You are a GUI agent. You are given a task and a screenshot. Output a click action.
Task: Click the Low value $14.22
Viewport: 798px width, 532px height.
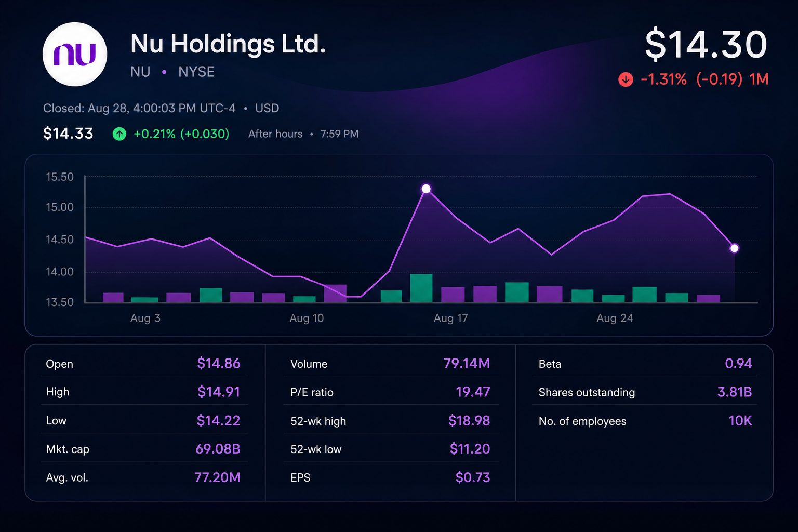pos(218,420)
